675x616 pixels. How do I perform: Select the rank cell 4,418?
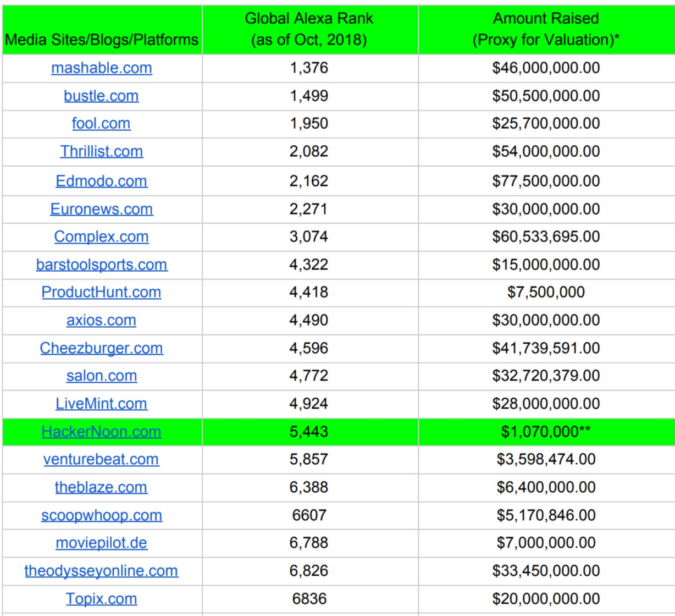coord(310,292)
